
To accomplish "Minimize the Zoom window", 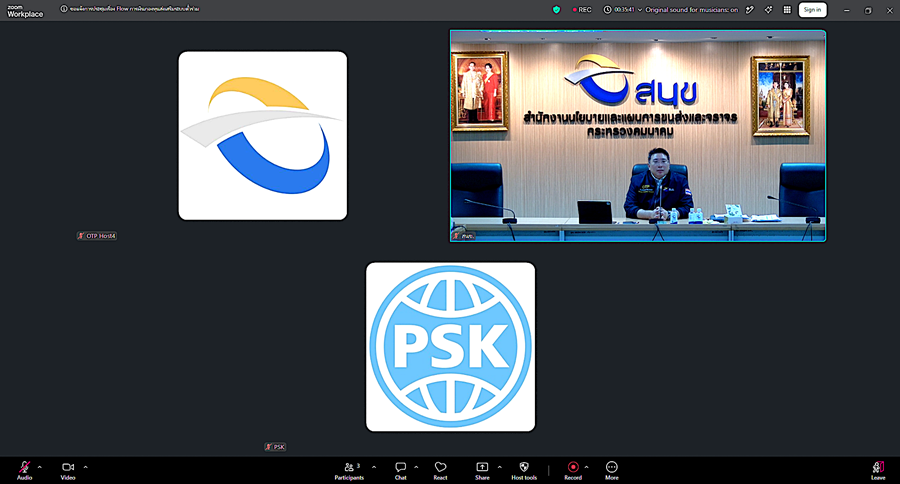I will click(x=847, y=10).
